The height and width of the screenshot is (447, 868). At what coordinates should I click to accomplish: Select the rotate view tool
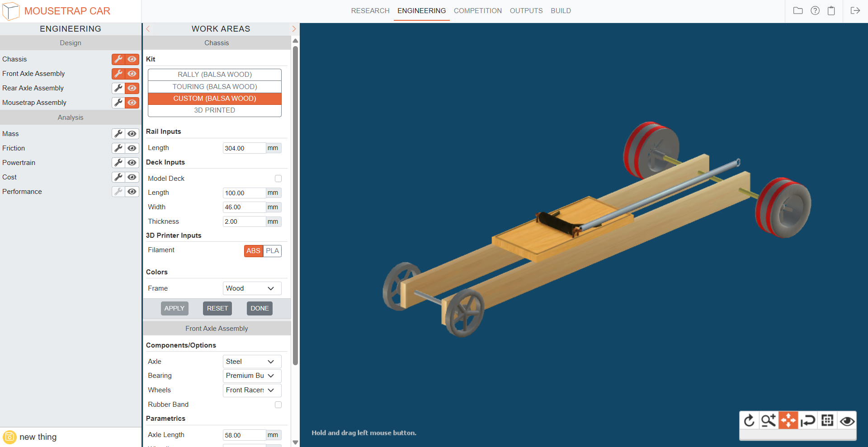click(x=749, y=421)
